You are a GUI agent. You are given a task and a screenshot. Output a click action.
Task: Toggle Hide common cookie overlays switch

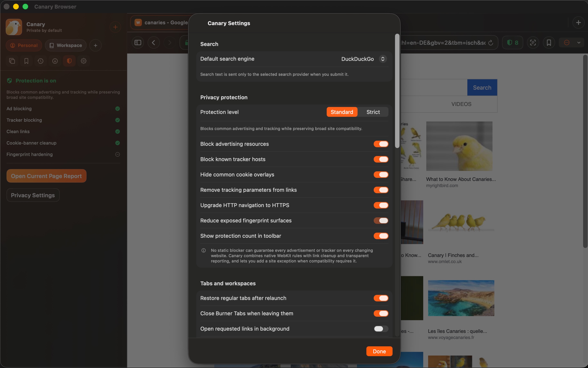pyautogui.click(x=381, y=175)
